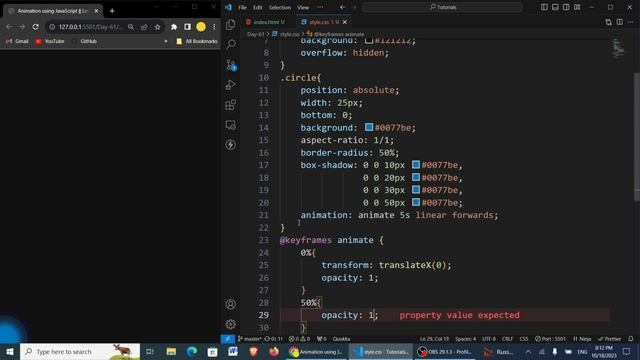Open the Edit menu
This screenshot has width=640, height=360.
coord(258,7)
